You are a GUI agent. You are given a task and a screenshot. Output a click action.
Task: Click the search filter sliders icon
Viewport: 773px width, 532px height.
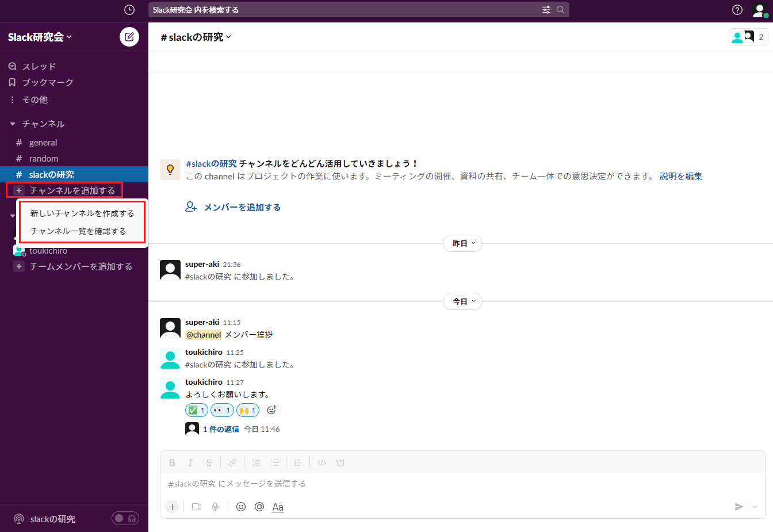[x=546, y=10]
